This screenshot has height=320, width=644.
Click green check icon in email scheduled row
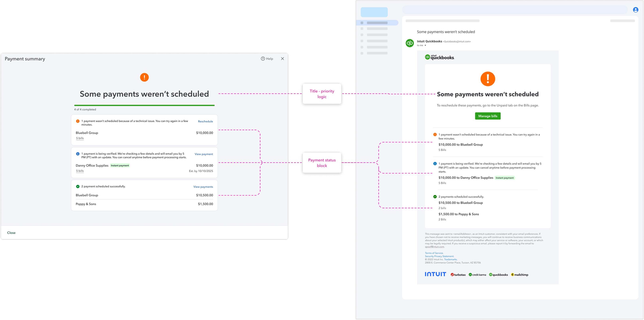coord(435,197)
